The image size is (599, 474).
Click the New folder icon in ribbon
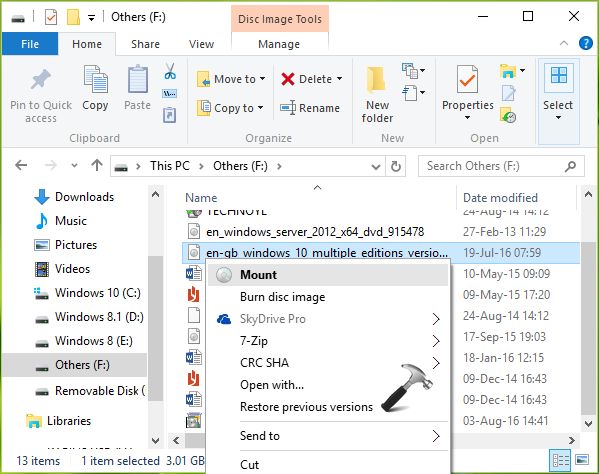pos(377,80)
